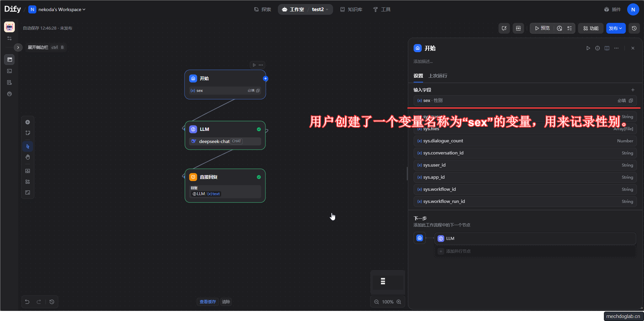The image size is (644, 321).
Task: Click the 预览 preview button
Action: 542,28
